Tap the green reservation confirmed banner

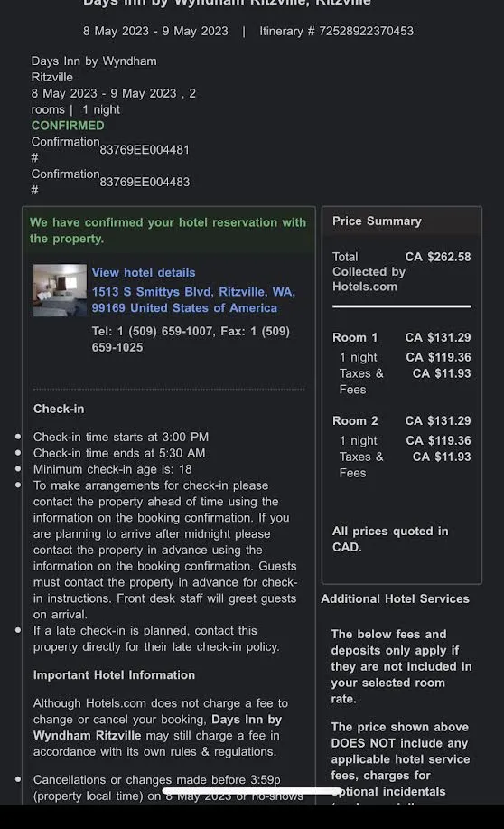pyautogui.click(x=169, y=231)
